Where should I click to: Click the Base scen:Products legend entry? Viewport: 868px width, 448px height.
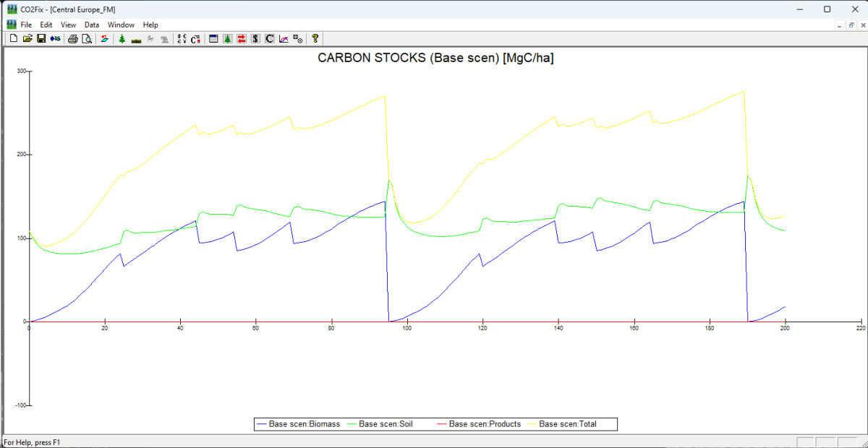tap(479, 424)
